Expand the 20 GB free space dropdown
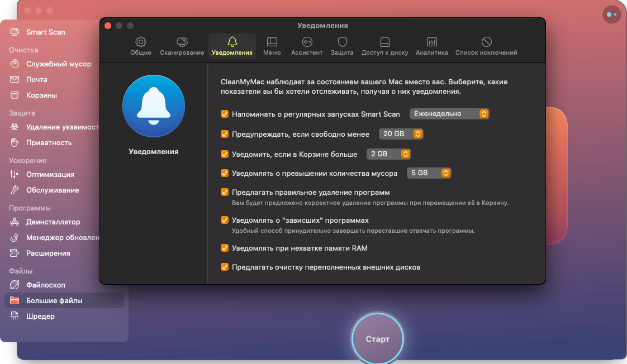This screenshot has height=364, width=627. [x=401, y=134]
